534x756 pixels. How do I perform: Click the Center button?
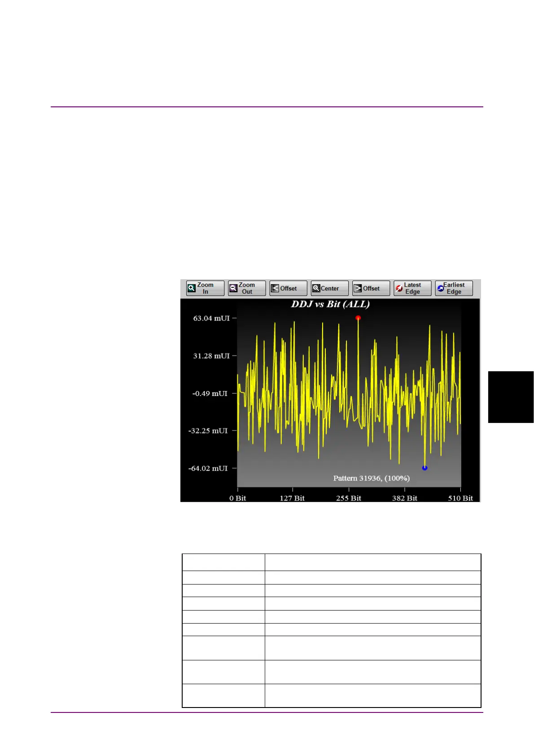[329, 288]
